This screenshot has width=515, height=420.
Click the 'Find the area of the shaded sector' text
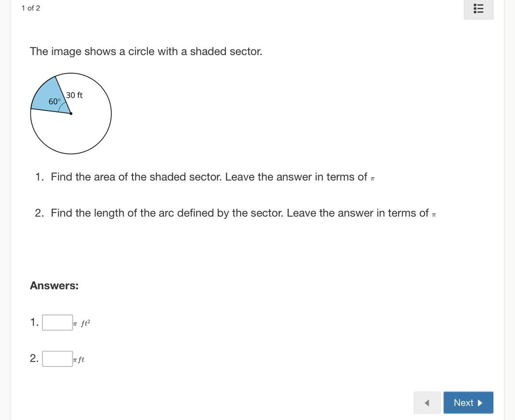point(136,177)
